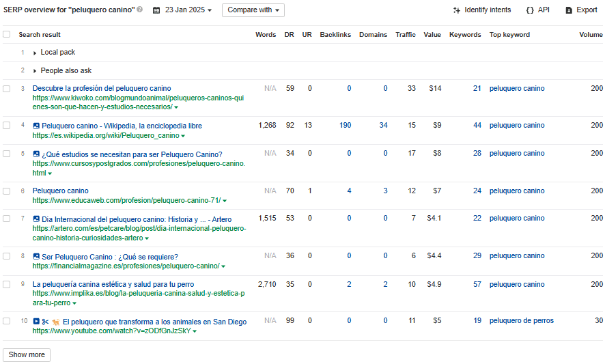Open the URL dropdown arrow for the YouTube link
Image resolution: width=605 pixels, height=364 pixels.
(195, 331)
